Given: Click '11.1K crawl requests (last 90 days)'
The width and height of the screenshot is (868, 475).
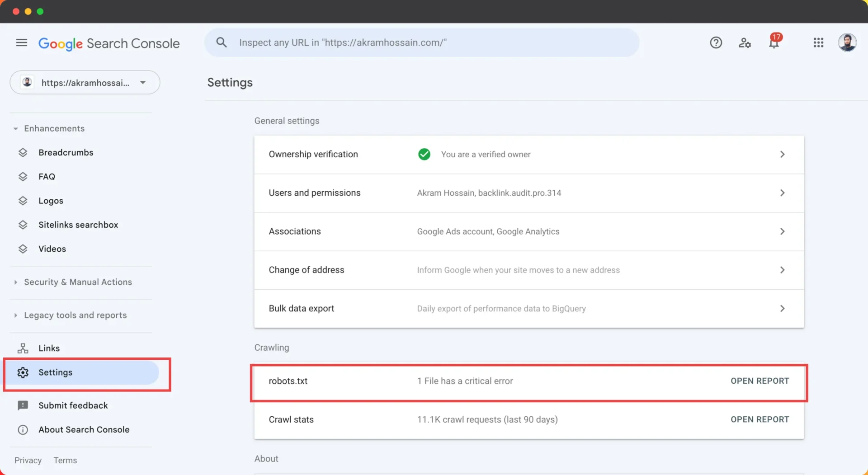Looking at the screenshot, I should point(487,419).
